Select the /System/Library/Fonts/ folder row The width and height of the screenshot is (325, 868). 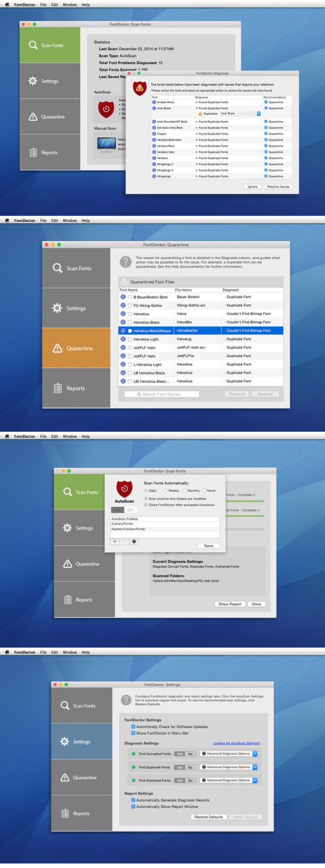165,529
